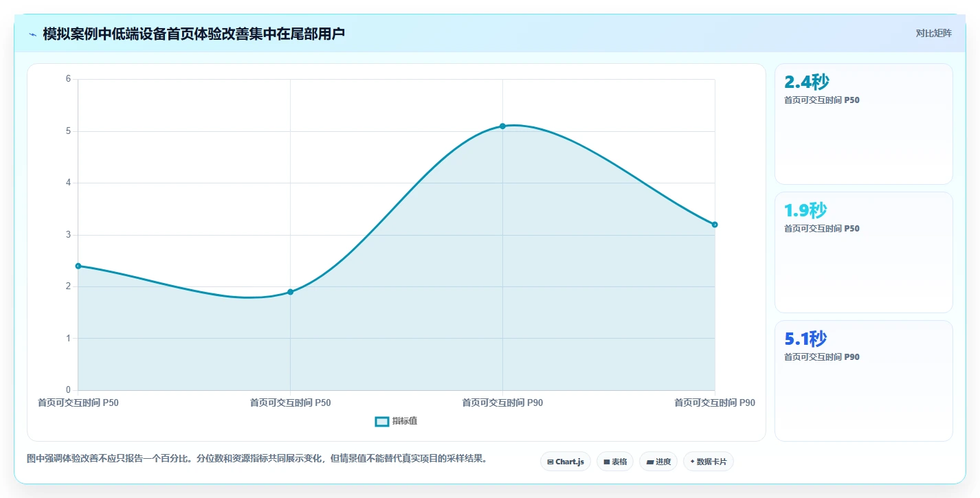The width and height of the screenshot is (980, 498).
Task: Click the y-axis tick label 0
Action: (x=69, y=390)
